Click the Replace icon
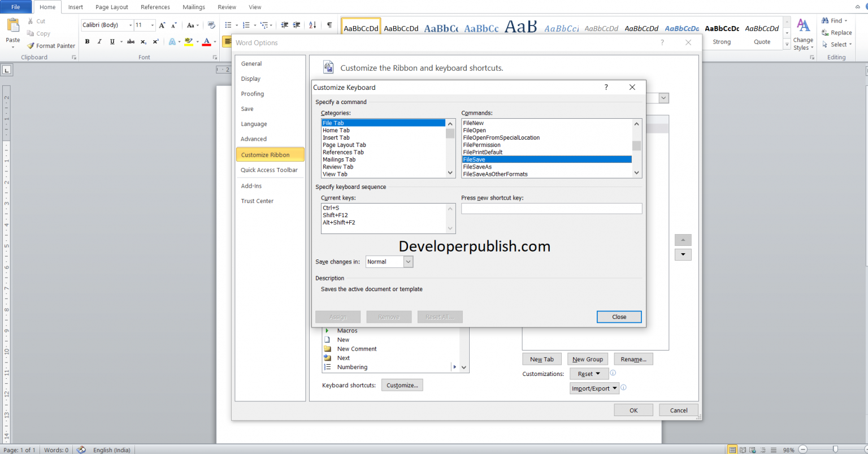Screen dimensions: 868x454 point(837,32)
